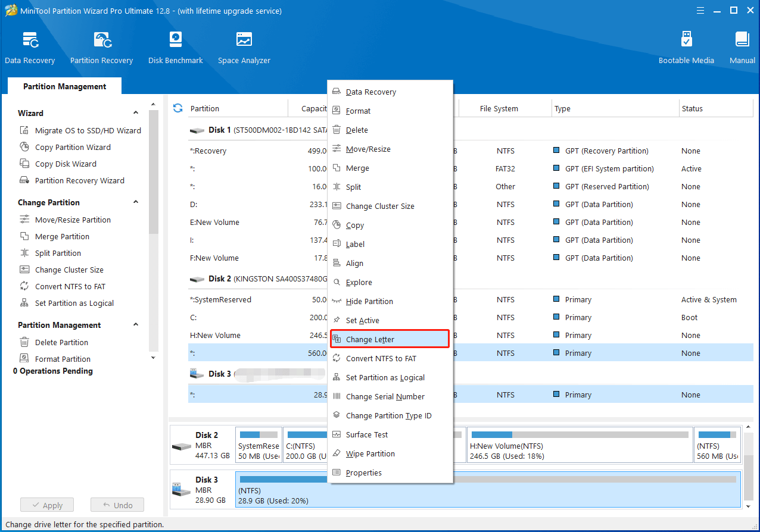Click the refresh icon beside Partition header
The image size is (760, 532).
coord(177,108)
